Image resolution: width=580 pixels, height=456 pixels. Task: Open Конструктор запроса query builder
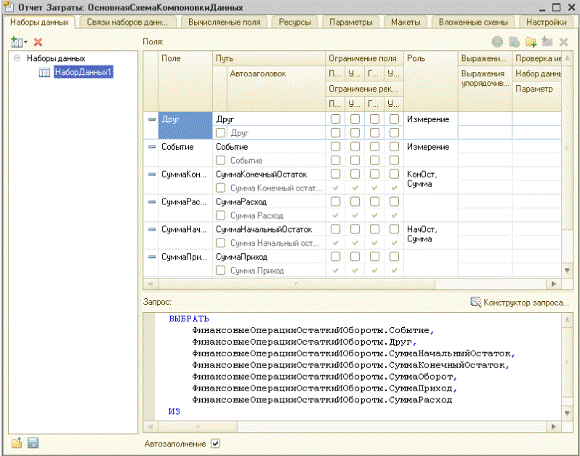click(x=519, y=303)
